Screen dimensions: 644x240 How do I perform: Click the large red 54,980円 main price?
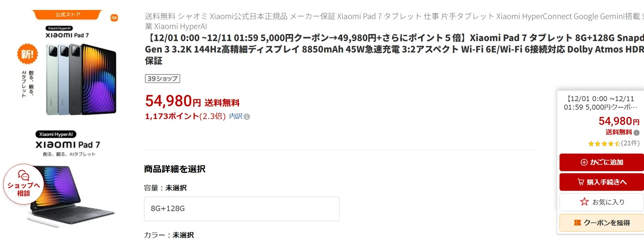tap(173, 101)
